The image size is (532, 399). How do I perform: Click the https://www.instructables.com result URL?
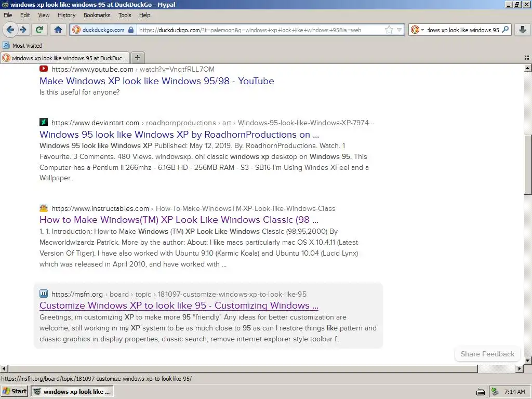(100, 208)
